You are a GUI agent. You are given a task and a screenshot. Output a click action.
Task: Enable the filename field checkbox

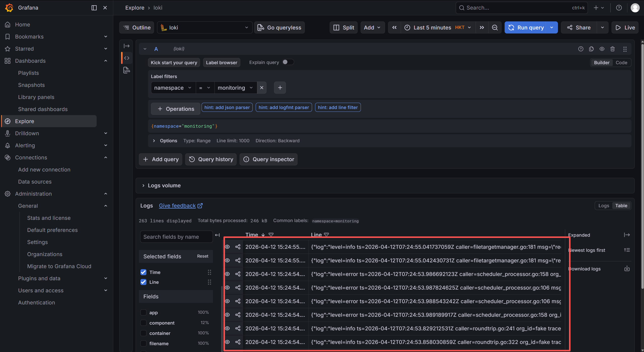tap(143, 343)
